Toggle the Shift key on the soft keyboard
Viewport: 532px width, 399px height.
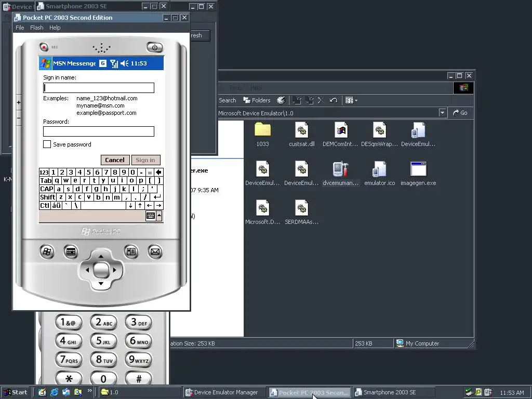click(x=47, y=197)
